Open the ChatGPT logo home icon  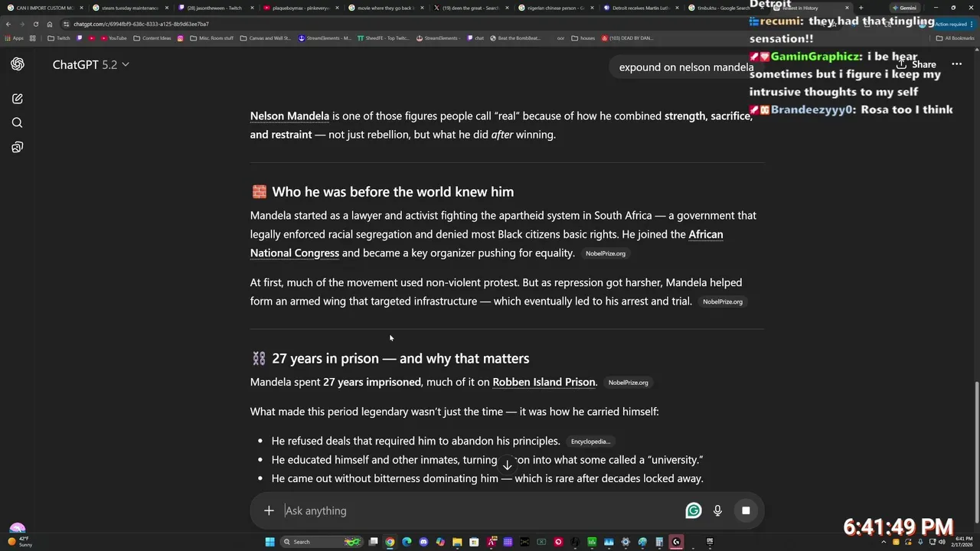(18, 64)
